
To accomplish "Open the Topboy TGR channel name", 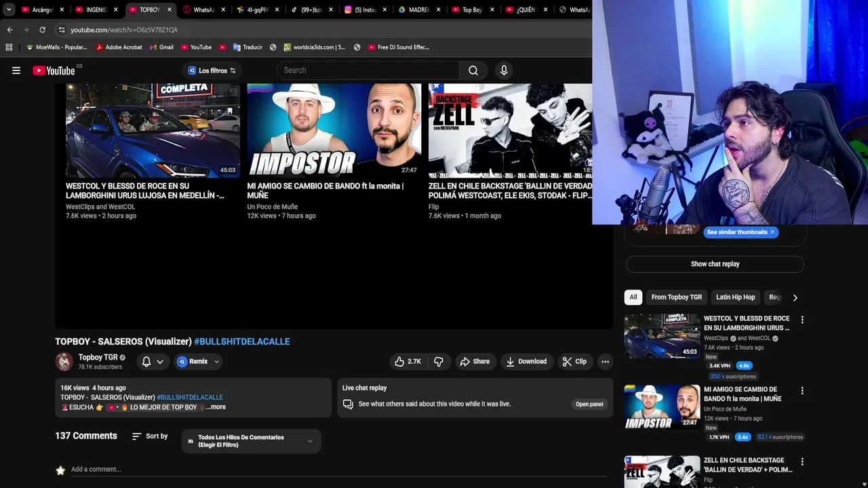I will tap(98, 357).
